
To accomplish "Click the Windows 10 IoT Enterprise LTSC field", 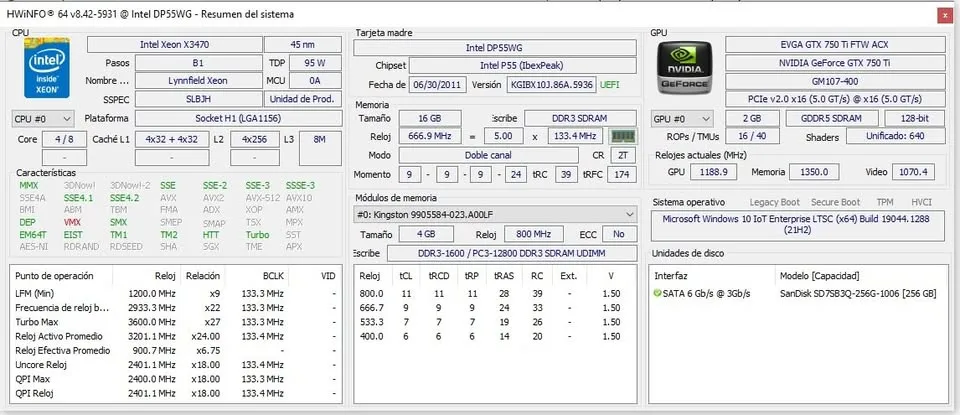I will (798, 225).
